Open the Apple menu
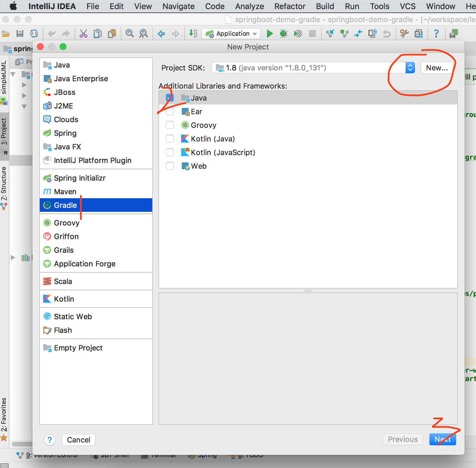Viewport: 476px width, 468px height. click(13, 6)
